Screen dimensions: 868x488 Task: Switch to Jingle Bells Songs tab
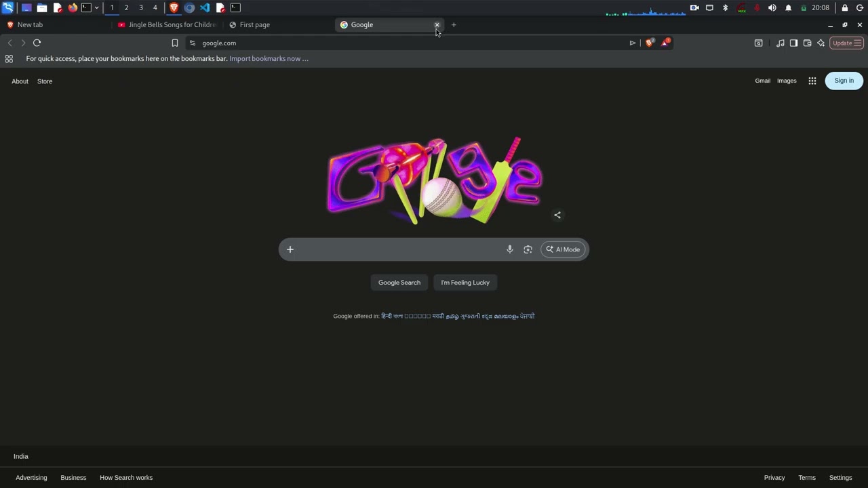(x=167, y=24)
